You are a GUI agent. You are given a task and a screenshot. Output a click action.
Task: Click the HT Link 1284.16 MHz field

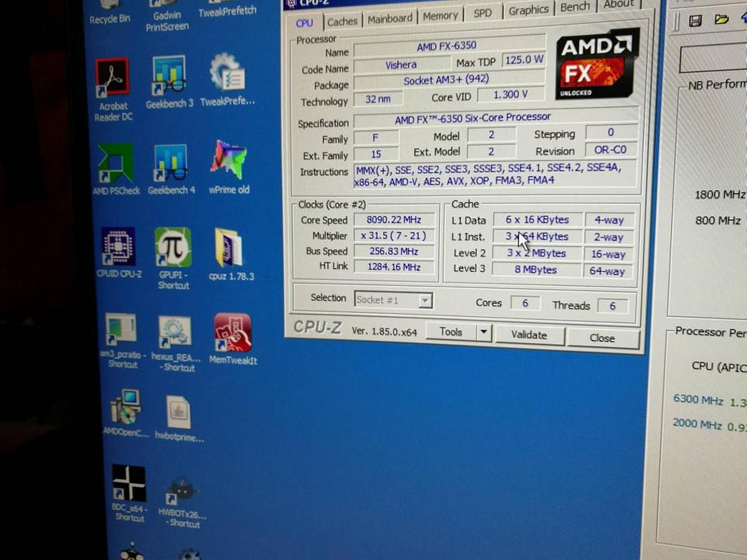[394, 267]
